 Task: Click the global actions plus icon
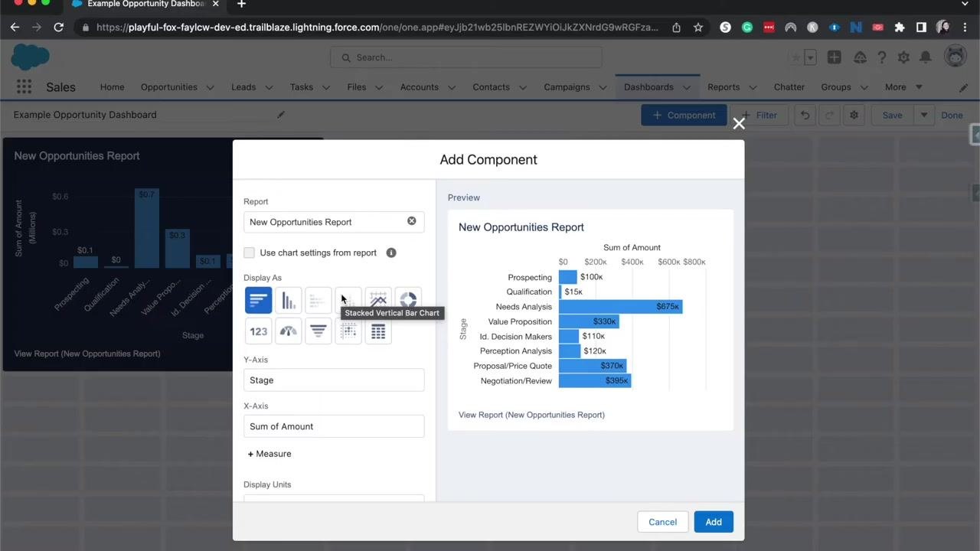pos(834,57)
